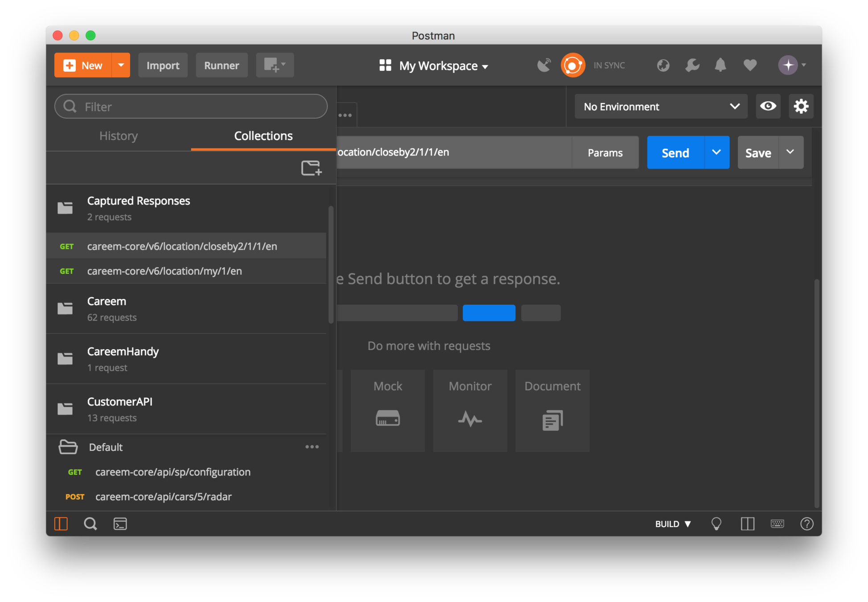
Task: Open the Postman console icon
Action: [x=120, y=524]
